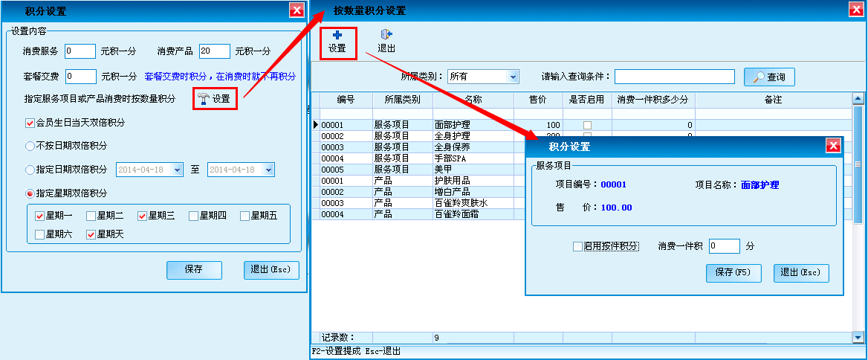Image resolution: width=868 pixels, height=360 pixels.
Task: Click 保存 in 积分设置 left panel
Action: (194, 270)
